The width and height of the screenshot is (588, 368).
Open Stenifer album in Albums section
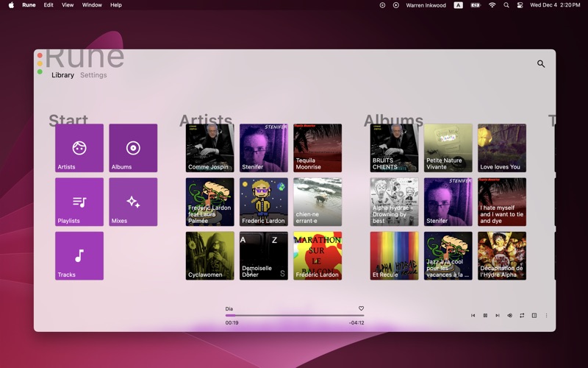[x=448, y=202]
